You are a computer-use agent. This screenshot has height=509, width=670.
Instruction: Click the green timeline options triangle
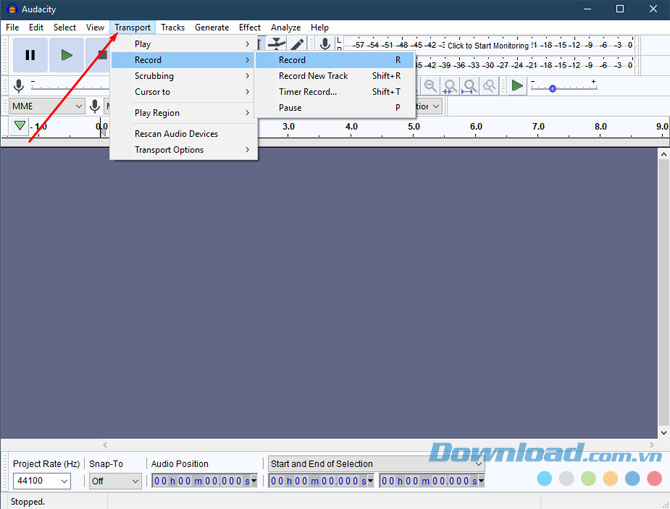19,126
